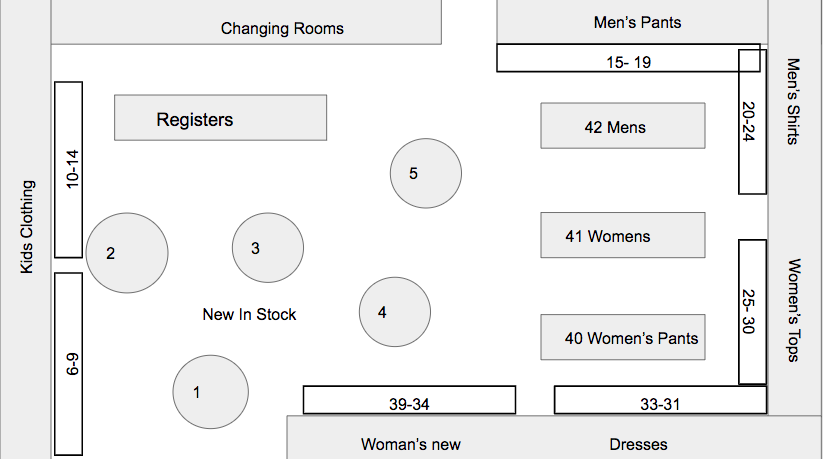
Task: Select circle table number 4
Action: (395, 312)
